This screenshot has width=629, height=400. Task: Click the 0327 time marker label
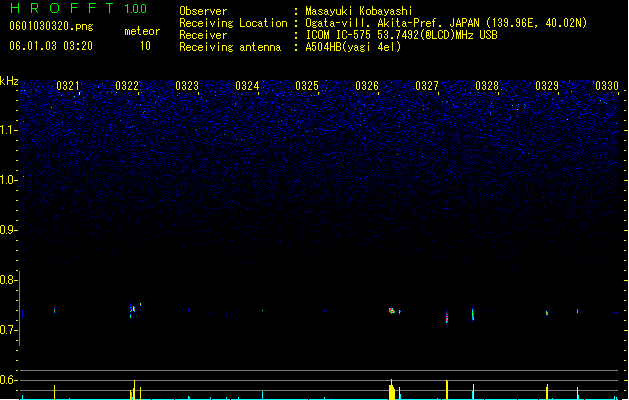427,86
